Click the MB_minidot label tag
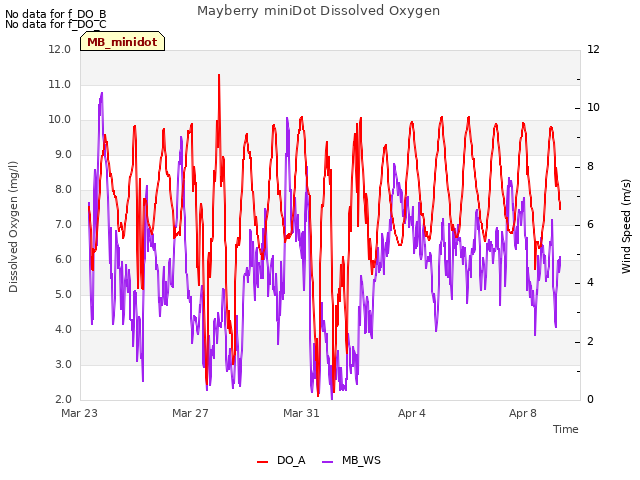640x480 pixels. coord(122,42)
